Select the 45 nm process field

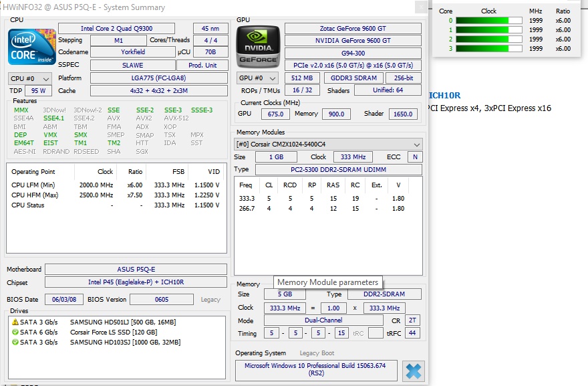tap(210, 29)
